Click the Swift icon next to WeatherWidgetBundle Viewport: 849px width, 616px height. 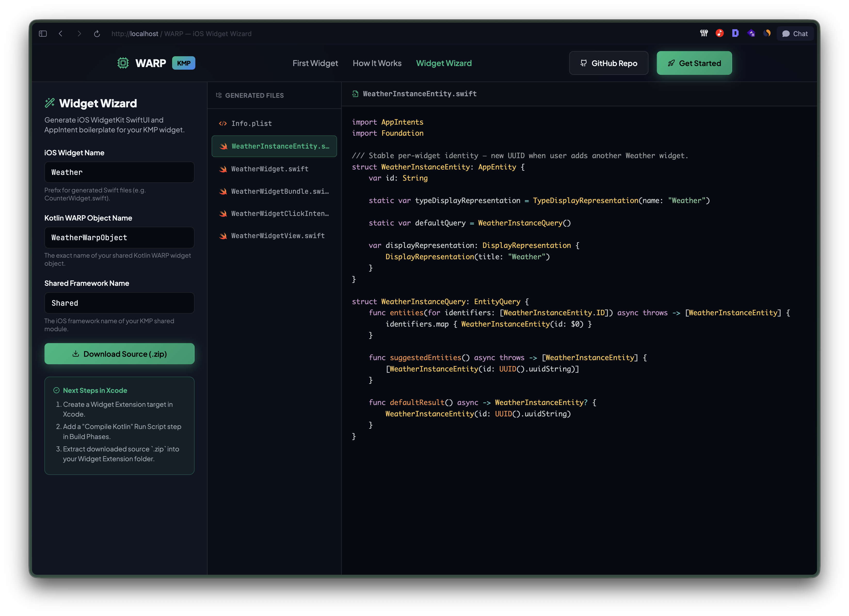(x=223, y=191)
